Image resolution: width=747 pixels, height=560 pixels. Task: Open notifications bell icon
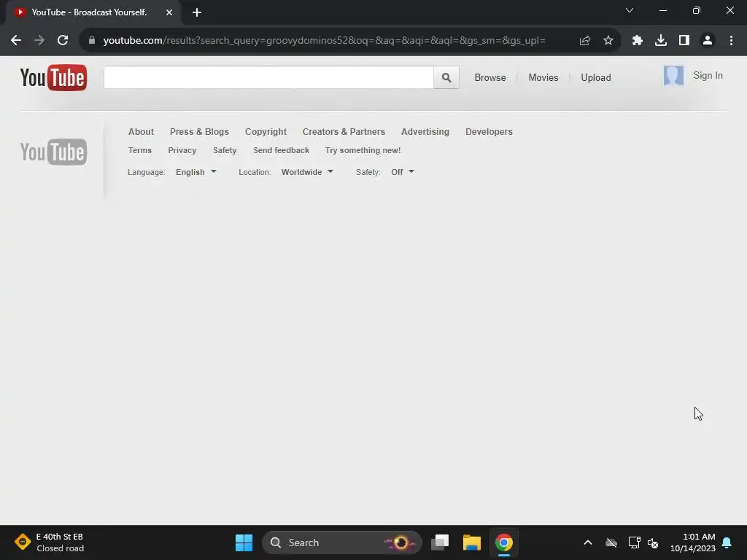[x=727, y=542]
